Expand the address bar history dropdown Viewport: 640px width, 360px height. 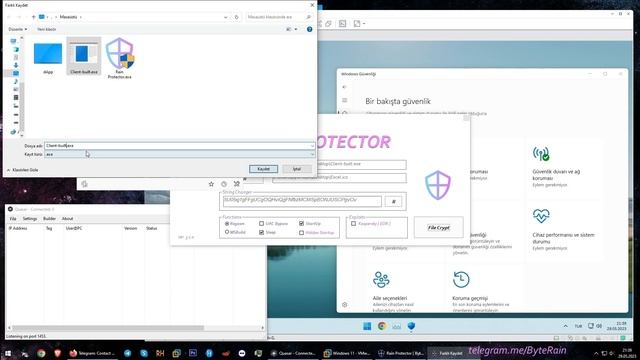[x=226, y=17]
